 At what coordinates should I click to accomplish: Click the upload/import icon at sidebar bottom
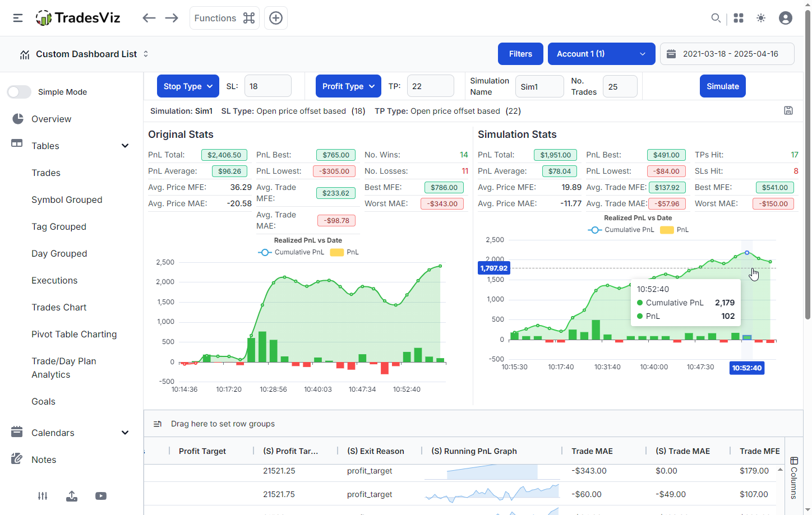point(72,496)
